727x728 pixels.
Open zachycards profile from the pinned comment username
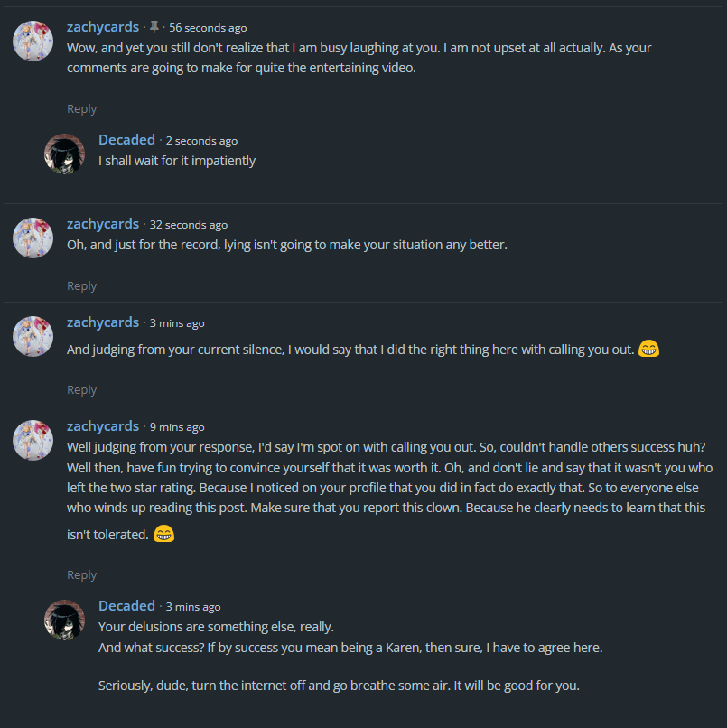click(103, 27)
